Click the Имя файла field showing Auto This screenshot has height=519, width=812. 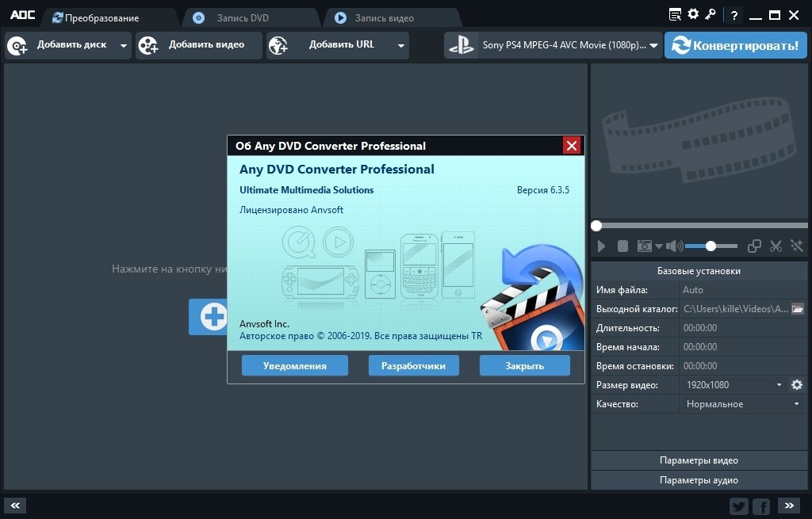pos(743,290)
